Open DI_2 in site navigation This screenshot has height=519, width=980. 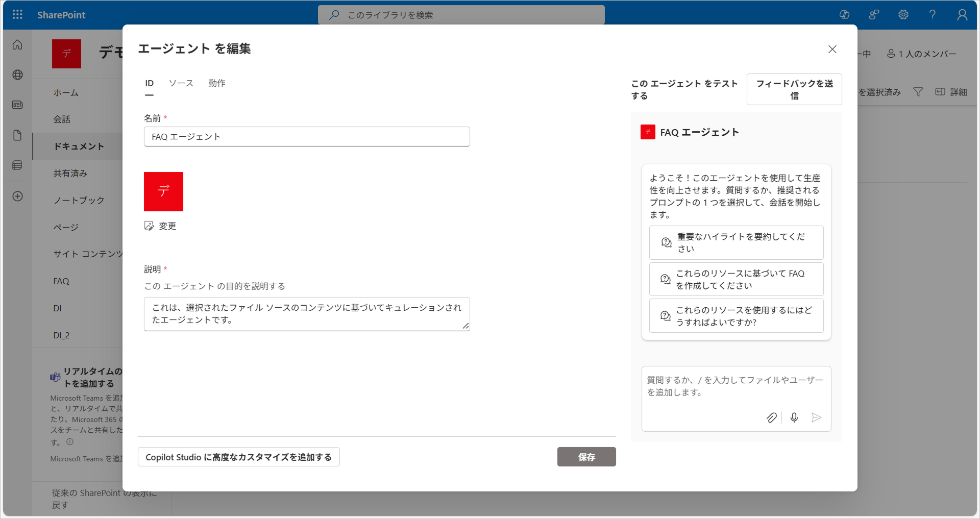pos(61,335)
